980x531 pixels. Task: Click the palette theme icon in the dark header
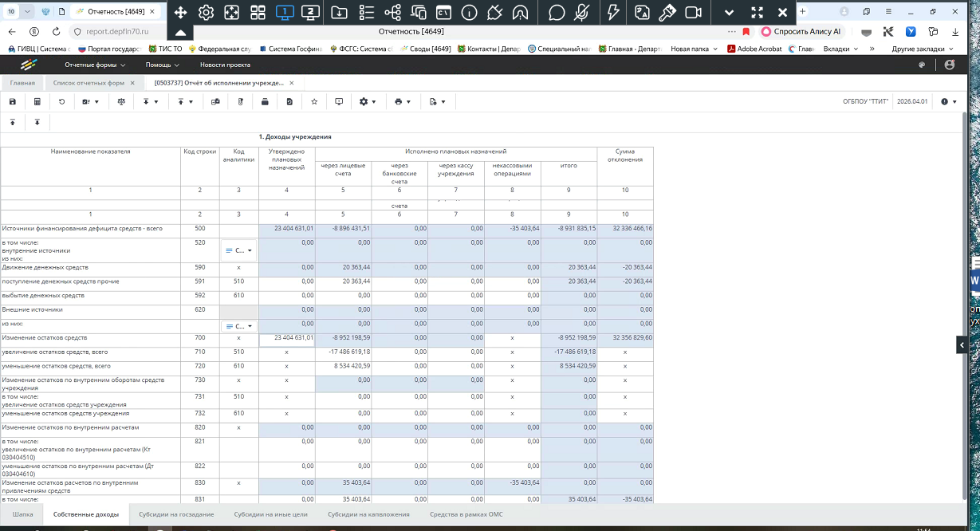pos(922,65)
